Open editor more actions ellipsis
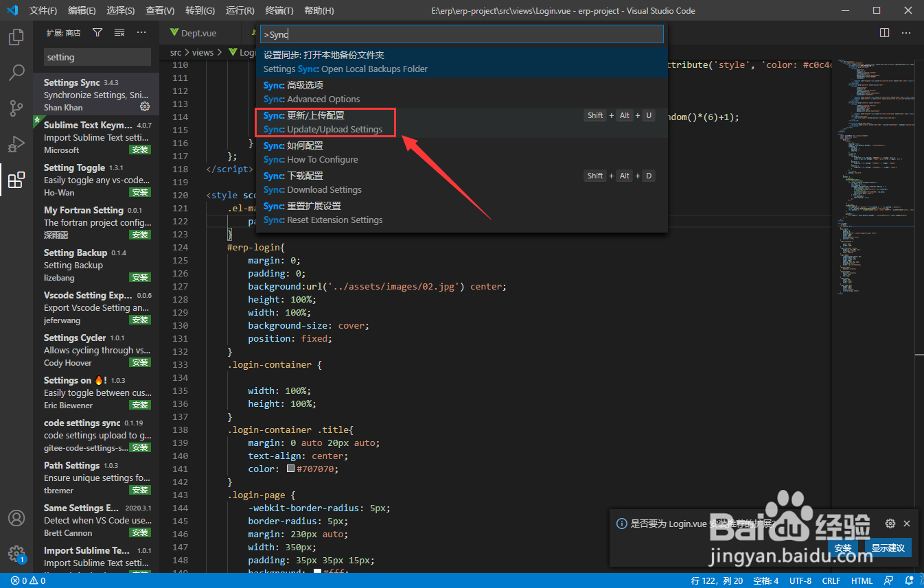Image resolution: width=924 pixels, height=588 pixels. 907,32
